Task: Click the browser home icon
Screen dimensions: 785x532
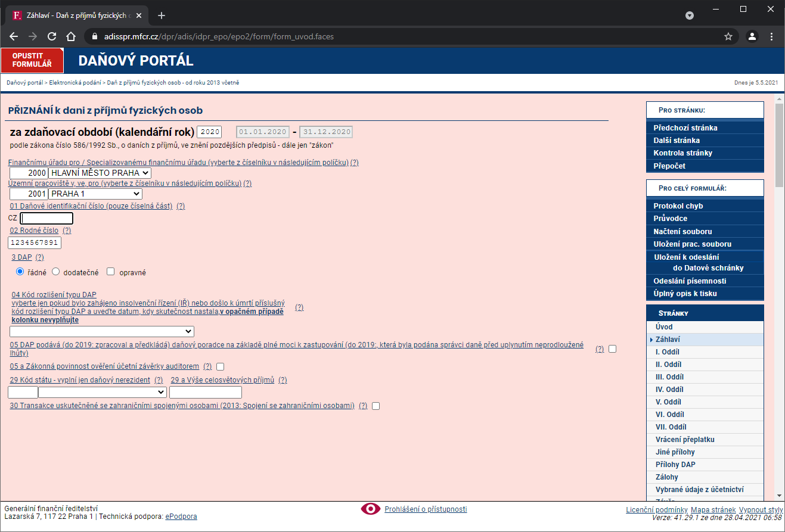Action: click(x=71, y=36)
